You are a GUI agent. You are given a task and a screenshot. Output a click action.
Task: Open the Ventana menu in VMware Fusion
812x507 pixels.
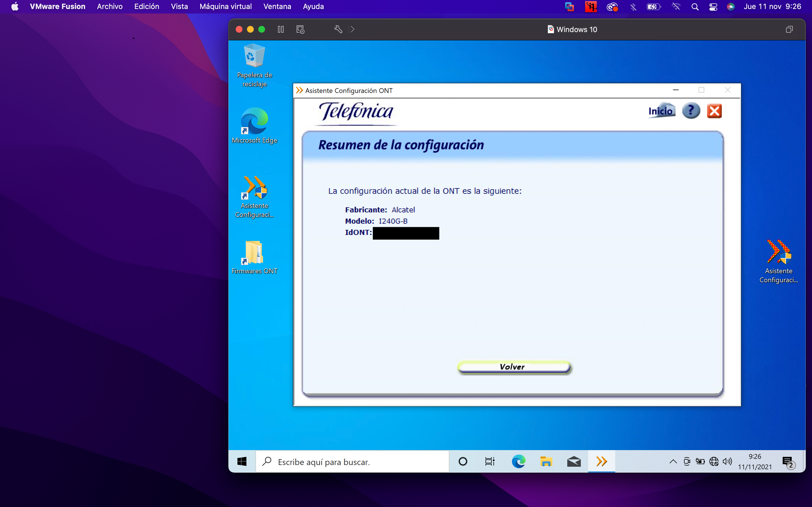277,6
